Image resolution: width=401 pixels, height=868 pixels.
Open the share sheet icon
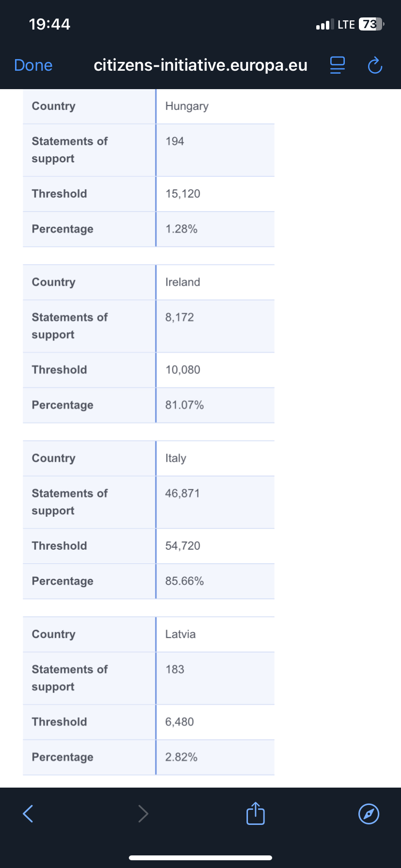click(255, 813)
